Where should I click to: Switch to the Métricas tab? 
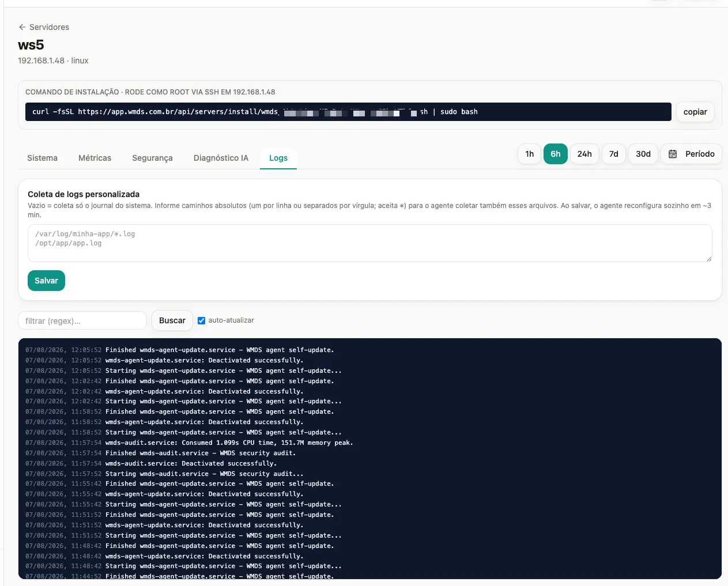tap(95, 158)
